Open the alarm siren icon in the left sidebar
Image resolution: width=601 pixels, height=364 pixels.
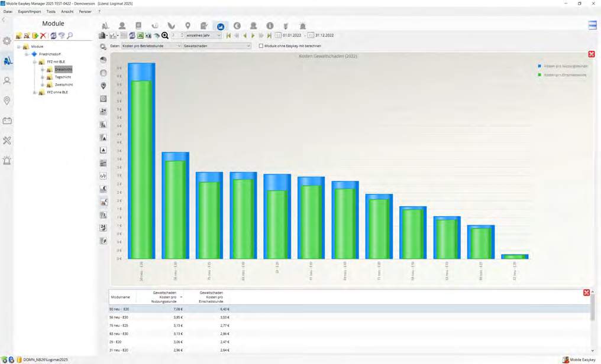(7, 161)
